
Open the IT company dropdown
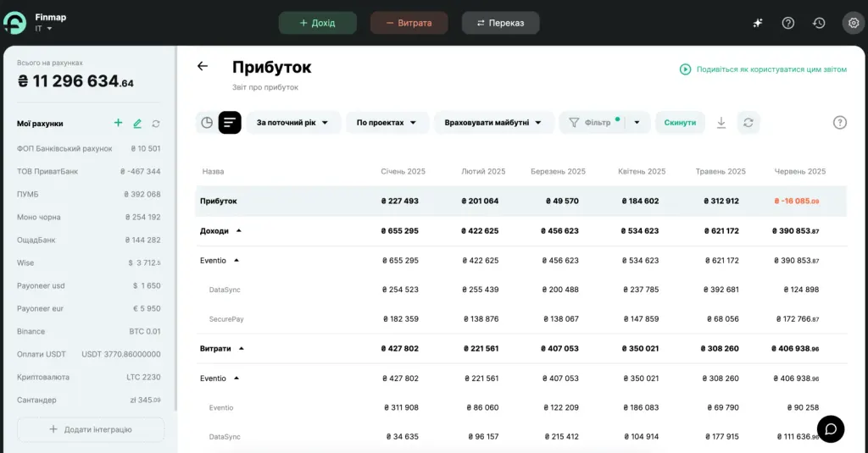(44, 29)
